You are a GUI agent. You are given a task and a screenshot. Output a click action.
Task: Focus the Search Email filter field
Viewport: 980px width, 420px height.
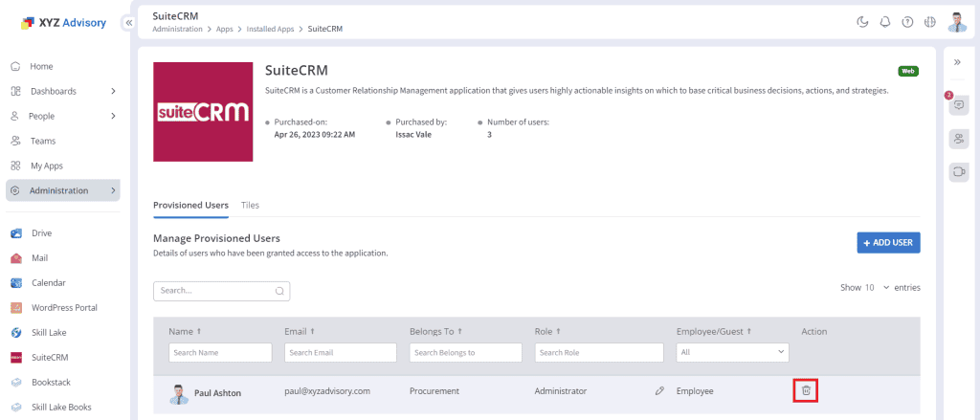click(341, 352)
